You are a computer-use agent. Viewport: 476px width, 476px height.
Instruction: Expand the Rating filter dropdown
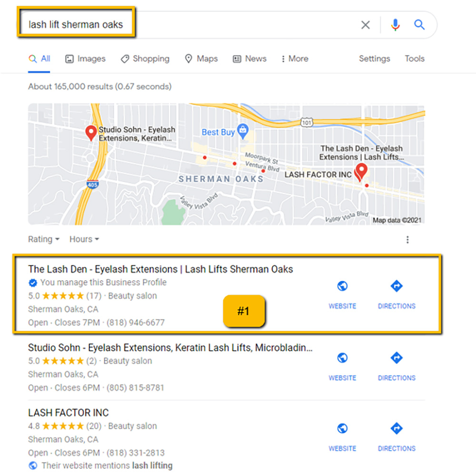(x=44, y=239)
